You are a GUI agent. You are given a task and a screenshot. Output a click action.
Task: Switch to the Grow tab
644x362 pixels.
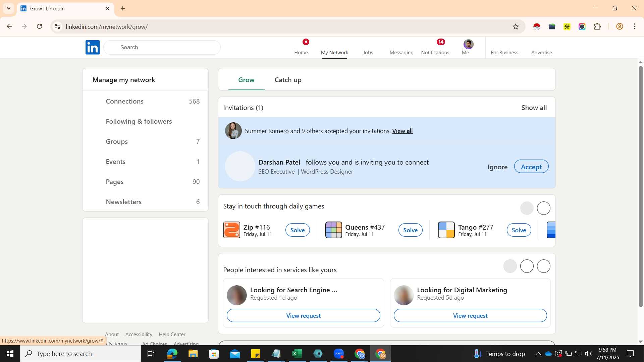(246, 80)
